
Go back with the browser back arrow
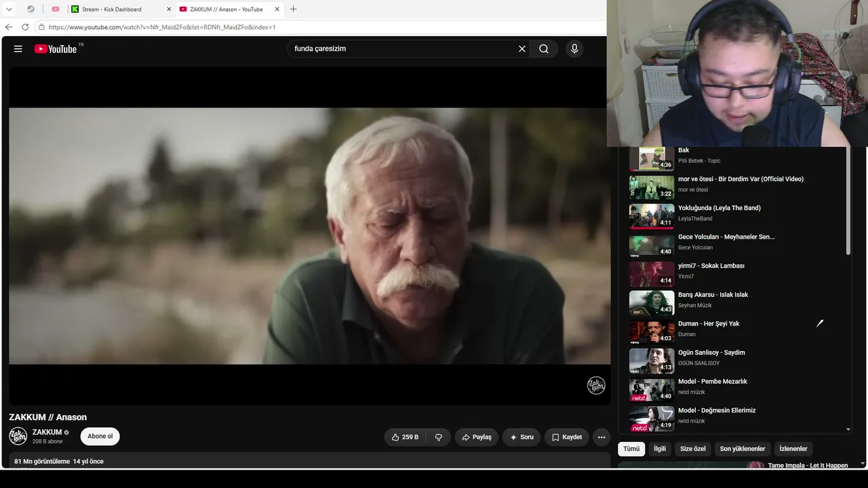[x=9, y=27]
